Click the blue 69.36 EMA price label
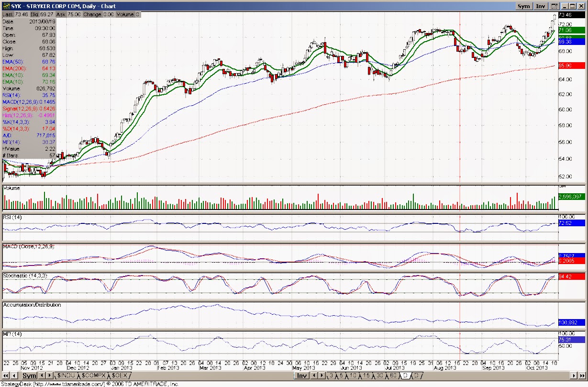The image size is (588, 387). (572, 42)
